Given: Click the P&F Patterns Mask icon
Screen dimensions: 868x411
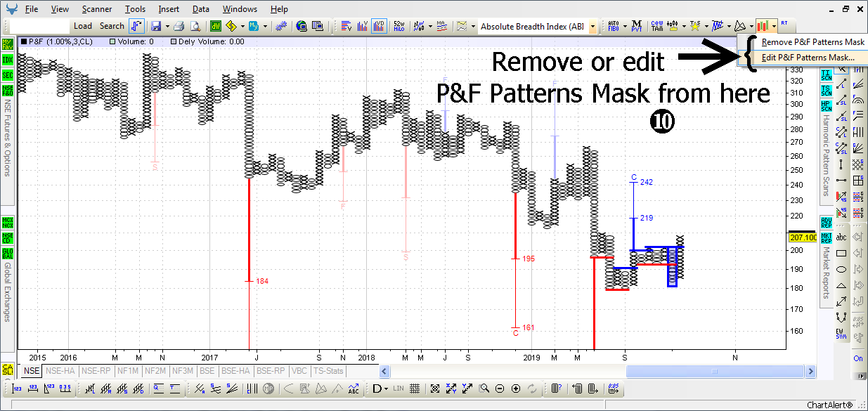Looking at the screenshot, I should [x=762, y=26].
